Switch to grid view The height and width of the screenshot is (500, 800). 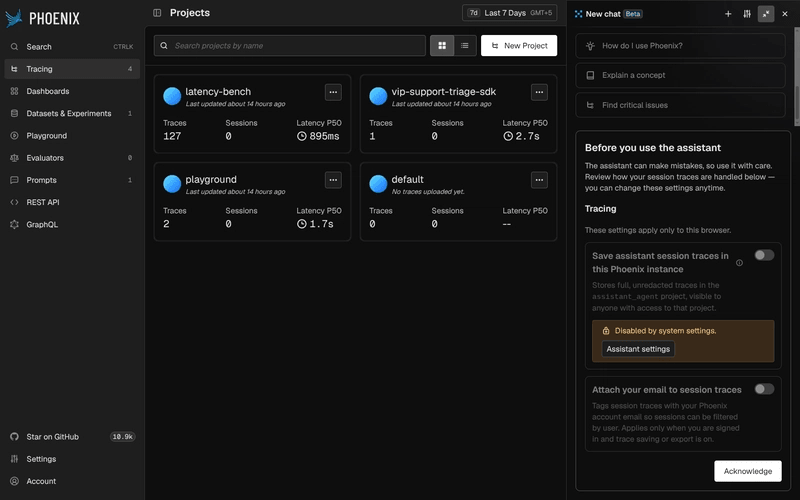click(442, 45)
